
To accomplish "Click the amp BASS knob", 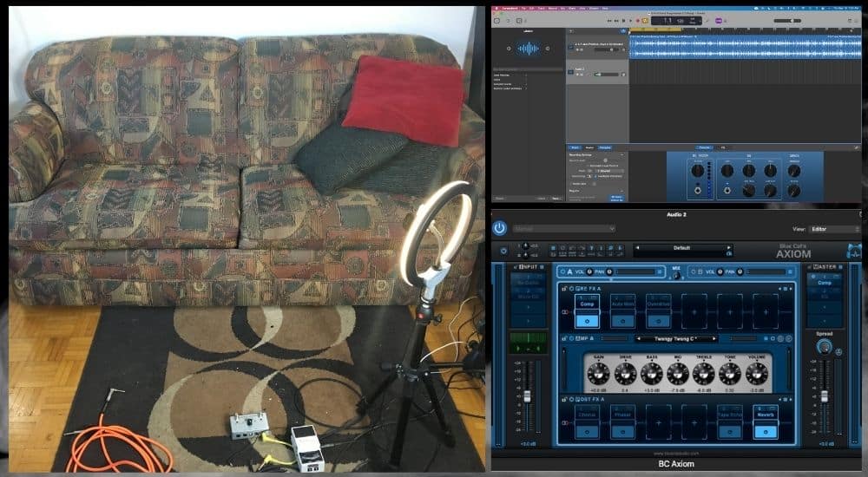I will [652, 374].
